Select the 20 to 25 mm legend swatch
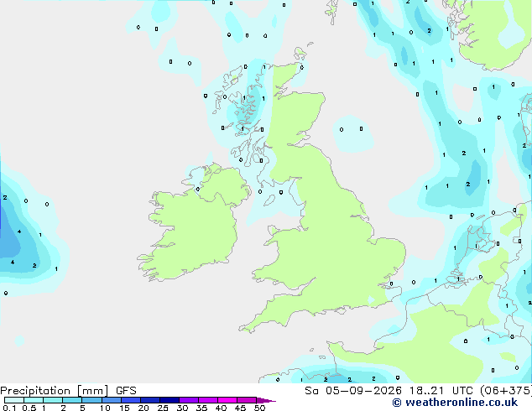 (149, 400)
